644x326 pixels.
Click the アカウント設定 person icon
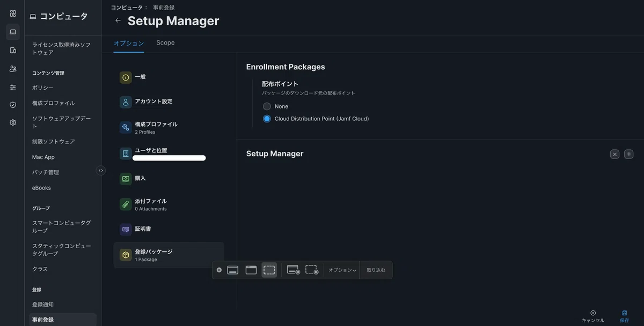tap(126, 102)
